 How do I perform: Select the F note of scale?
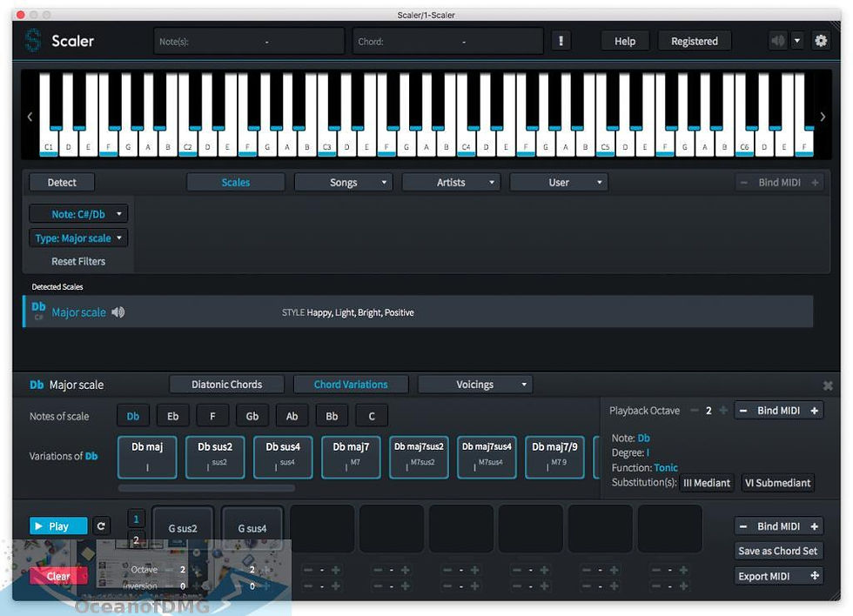(212, 416)
